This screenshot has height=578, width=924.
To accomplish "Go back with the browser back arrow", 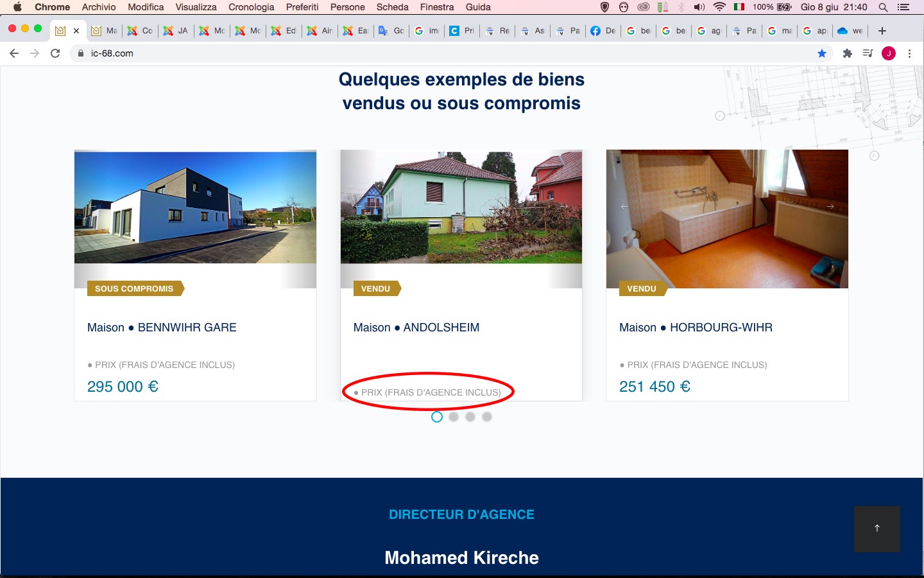I will [x=14, y=53].
